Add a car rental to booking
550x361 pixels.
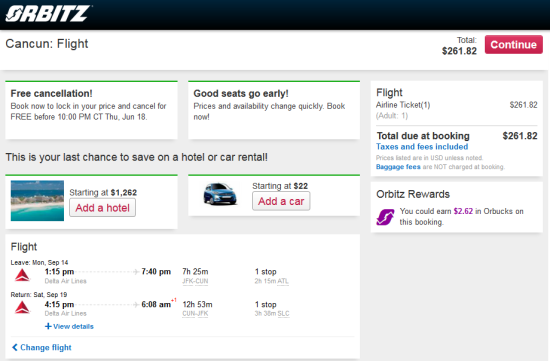(281, 201)
